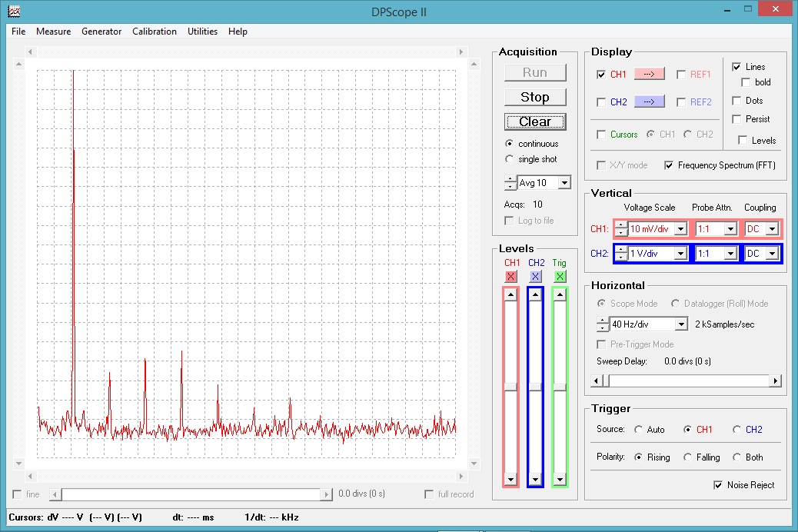798x532 pixels.
Task: Click up arrow of CH1 level slider
Action: tap(510, 295)
